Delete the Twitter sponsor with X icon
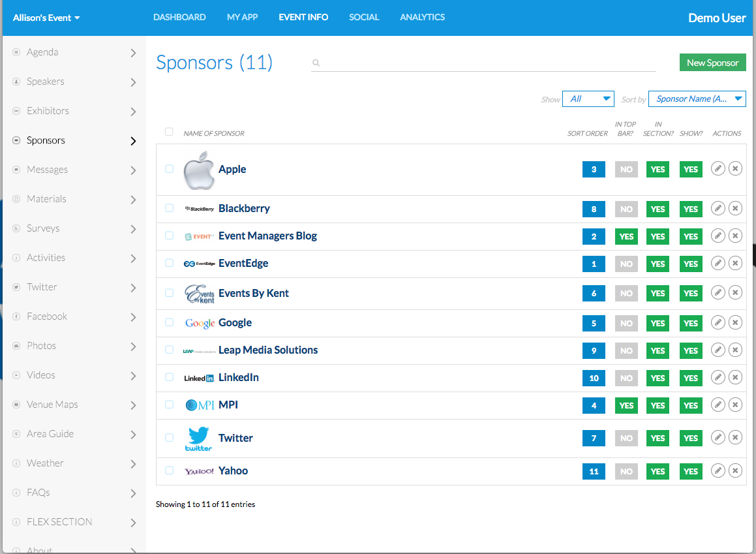756x554 pixels. 735,438
